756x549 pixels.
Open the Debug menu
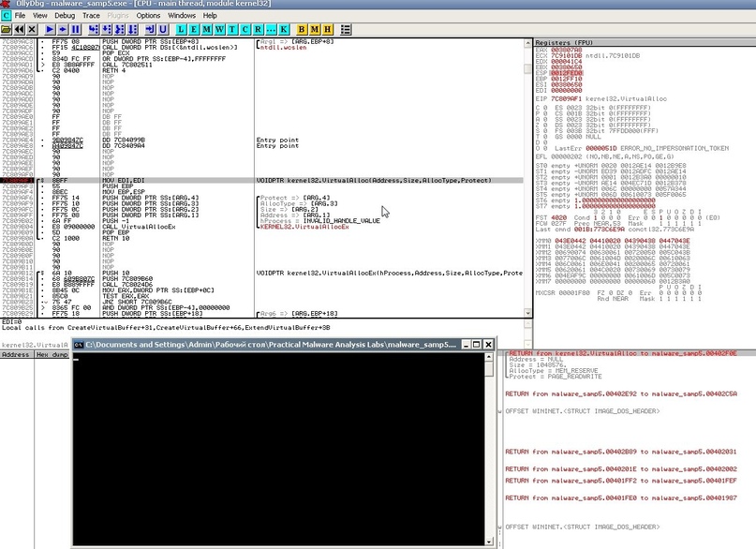tap(65, 16)
